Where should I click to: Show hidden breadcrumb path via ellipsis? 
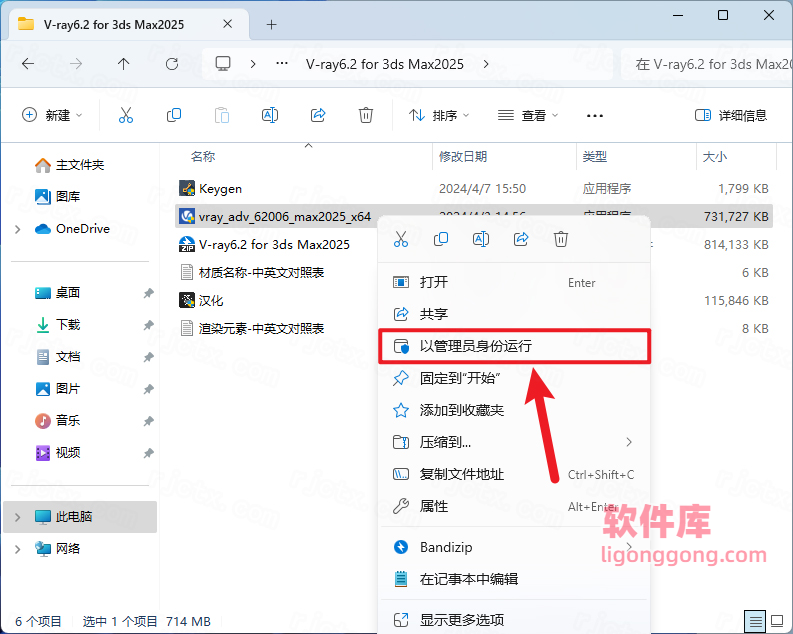point(282,64)
